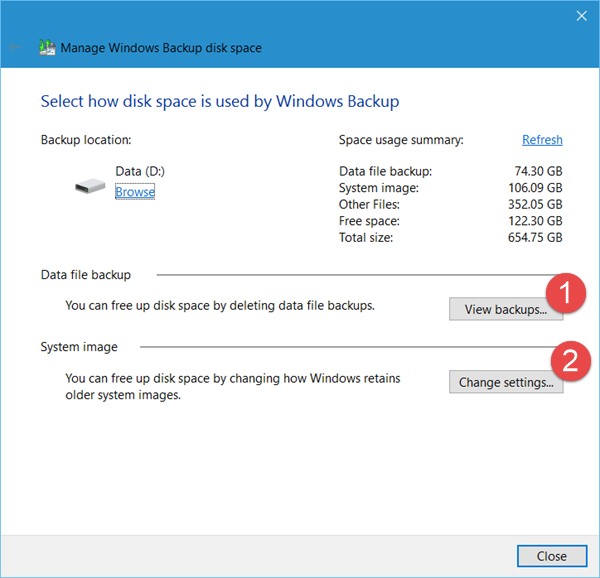Open the Browse link under Data (D:)

pyautogui.click(x=135, y=192)
